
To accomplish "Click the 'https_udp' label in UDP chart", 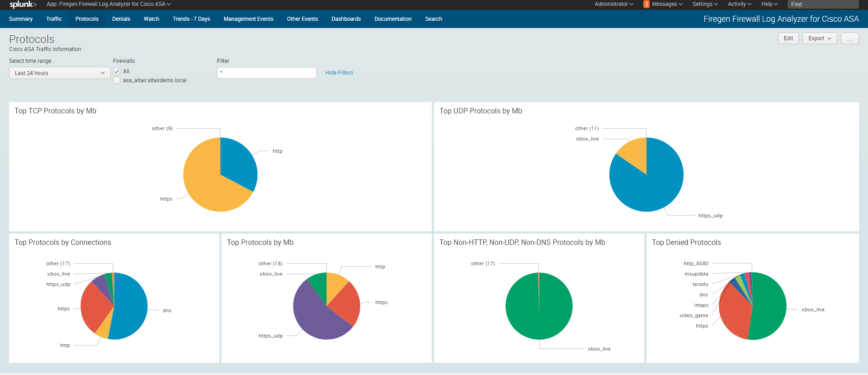I will [x=710, y=216].
